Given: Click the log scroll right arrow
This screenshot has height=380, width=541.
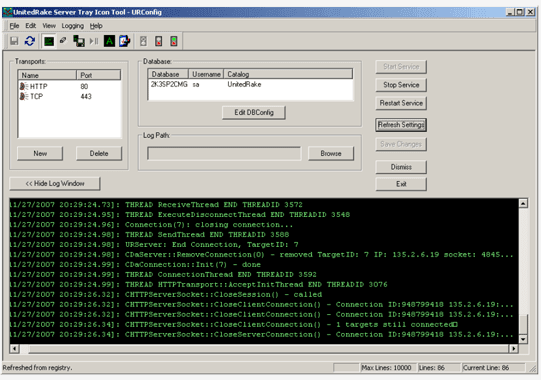Looking at the screenshot, I should [514, 349].
